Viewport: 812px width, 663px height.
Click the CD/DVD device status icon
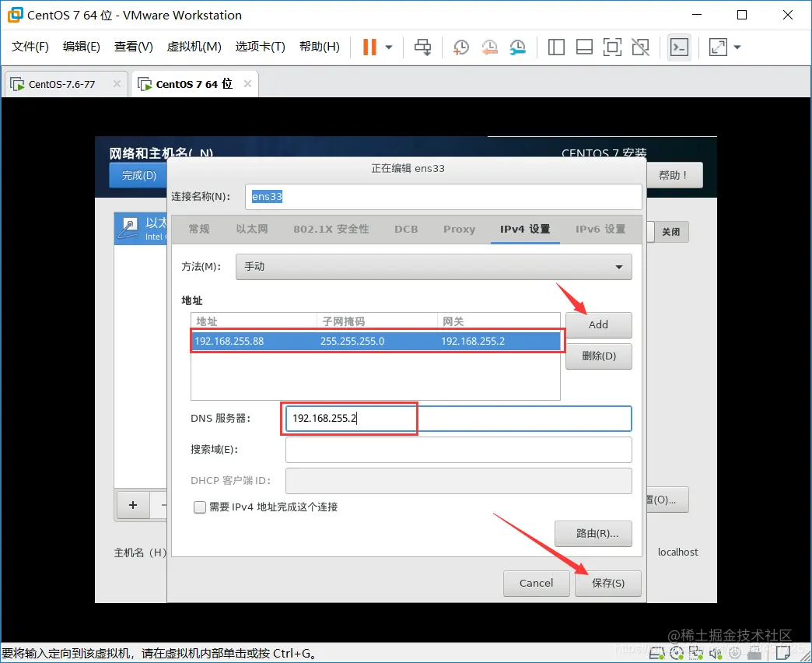(677, 654)
